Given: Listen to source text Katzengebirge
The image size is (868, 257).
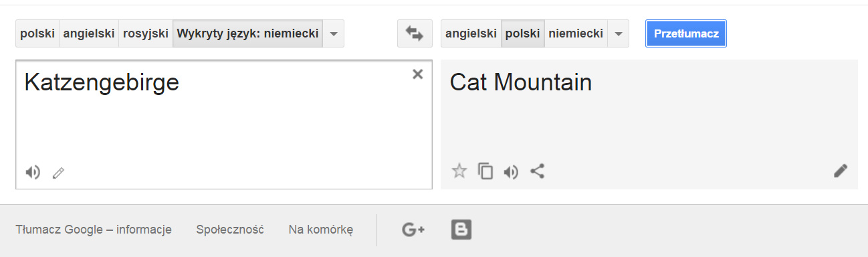Looking at the screenshot, I should click(33, 173).
